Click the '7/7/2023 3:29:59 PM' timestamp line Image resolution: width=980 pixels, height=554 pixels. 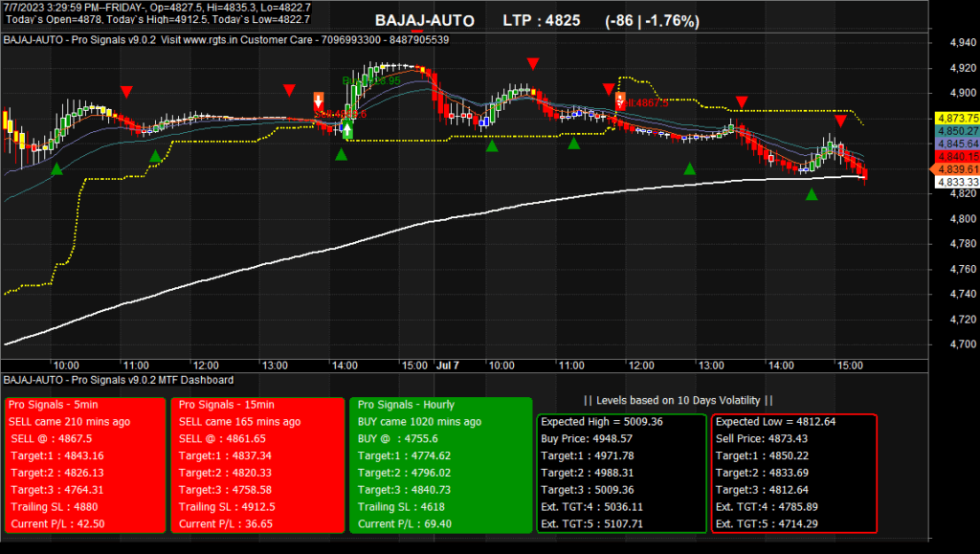point(158,8)
